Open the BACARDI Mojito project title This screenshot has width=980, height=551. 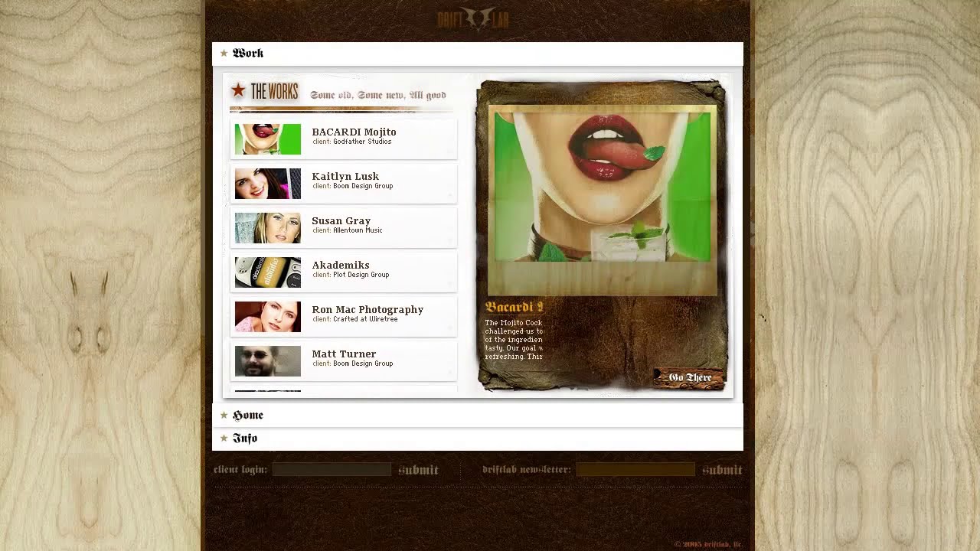(354, 132)
